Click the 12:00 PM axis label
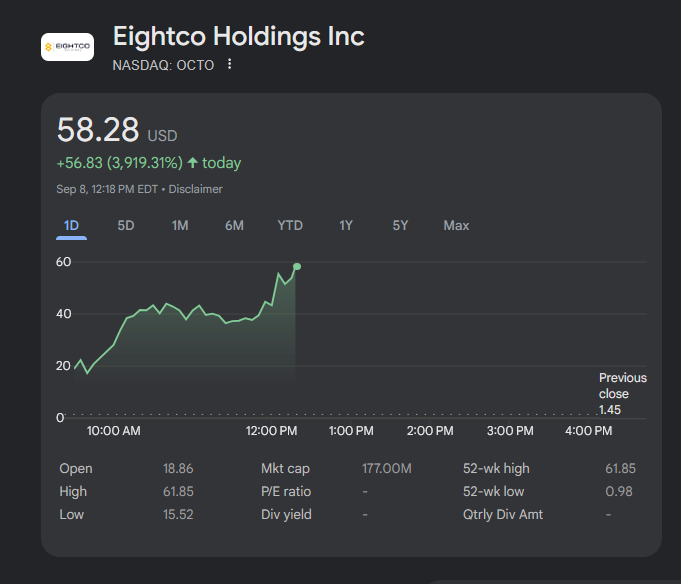 click(271, 431)
